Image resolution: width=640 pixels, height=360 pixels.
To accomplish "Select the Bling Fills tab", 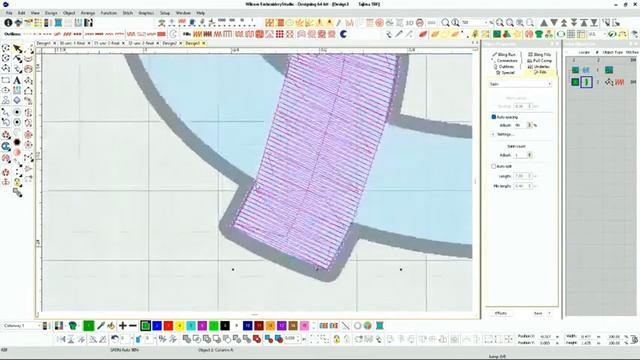I will coord(539,54).
